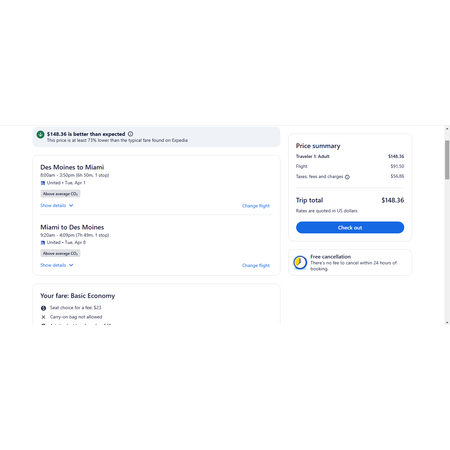Open info icon beside better than expected
Image resolution: width=450 pixels, height=450 pixels.
tap(131, 134)
